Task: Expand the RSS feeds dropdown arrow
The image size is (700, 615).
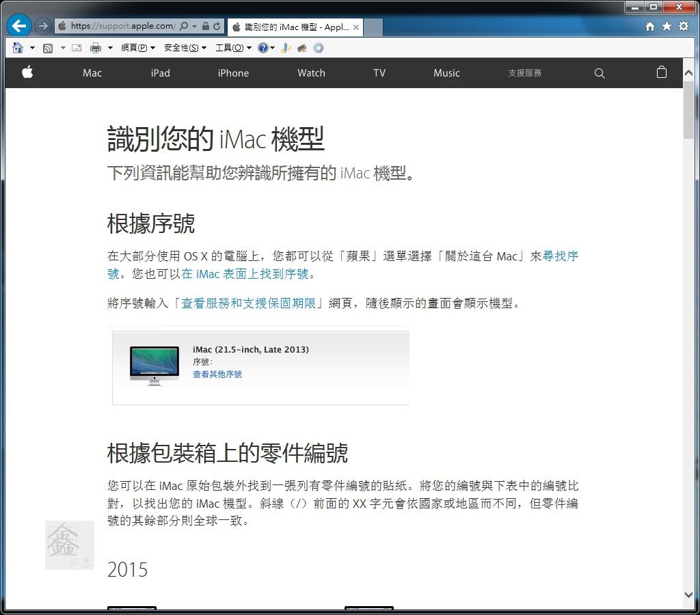Action: pos(63,48)
